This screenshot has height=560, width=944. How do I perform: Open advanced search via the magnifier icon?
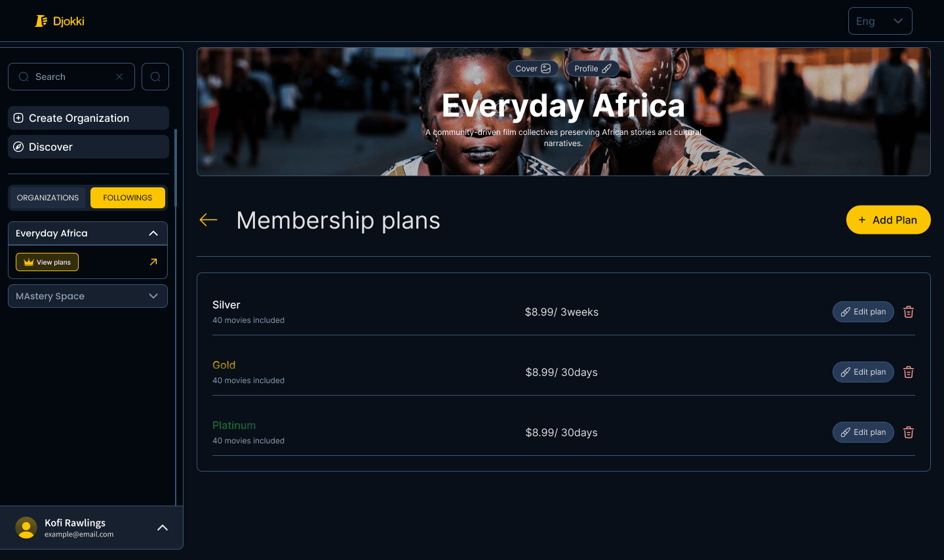pos(155,77)
